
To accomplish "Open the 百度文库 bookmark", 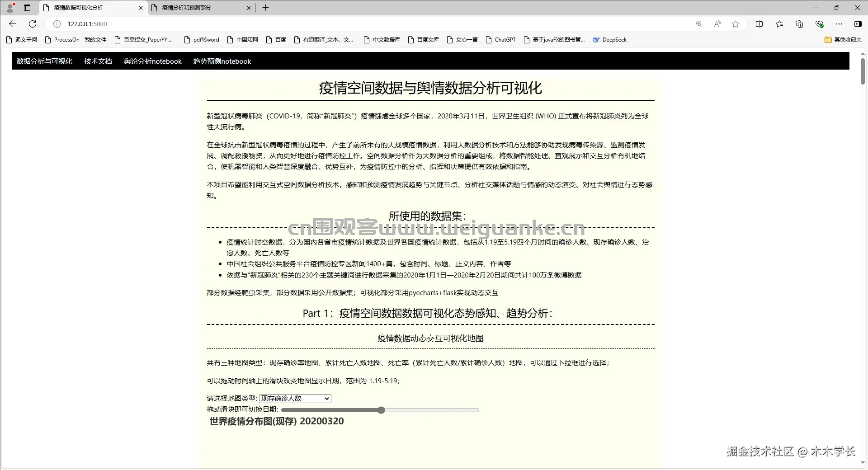I will (x=424, y=40).
